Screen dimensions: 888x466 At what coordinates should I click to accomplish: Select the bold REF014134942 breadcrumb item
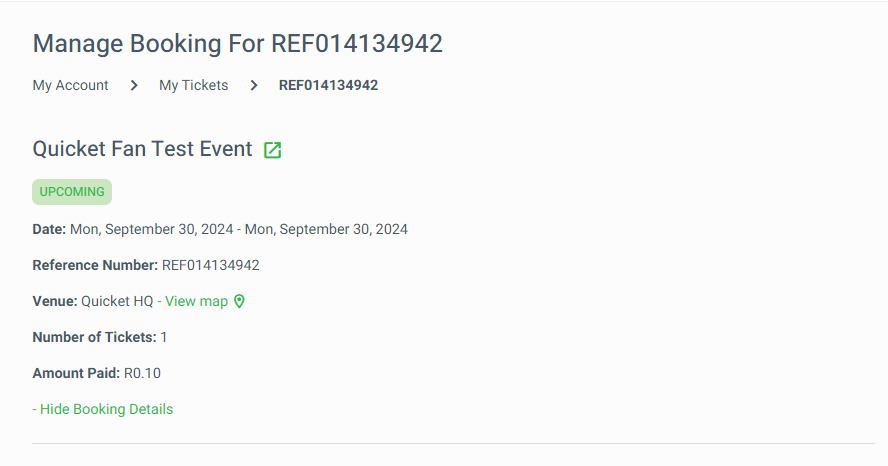(328, 85)
